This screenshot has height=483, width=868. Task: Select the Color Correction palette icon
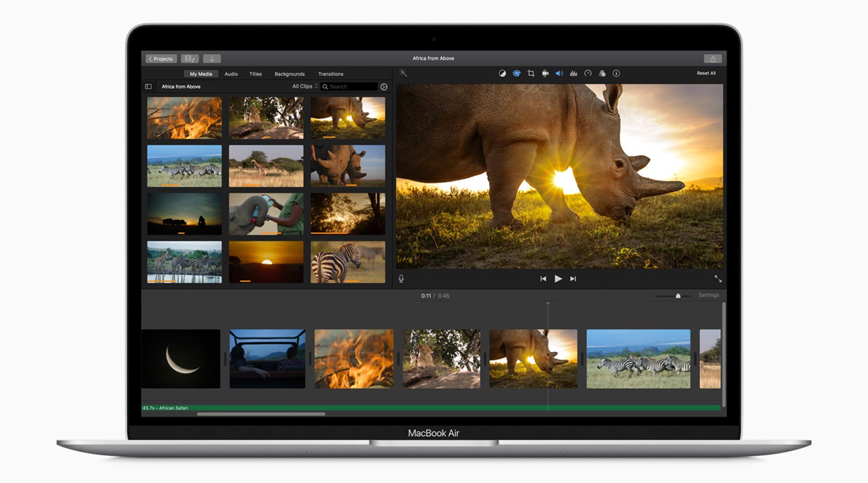[516, 73]
